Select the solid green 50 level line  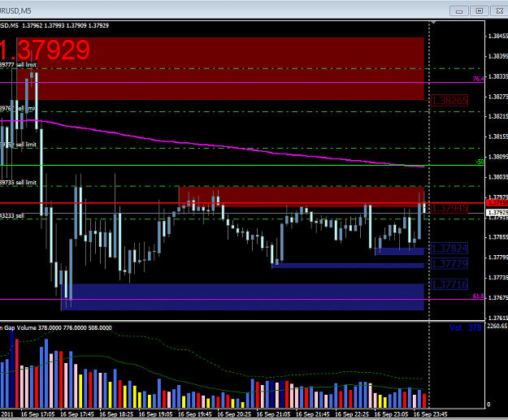point(243,166)
